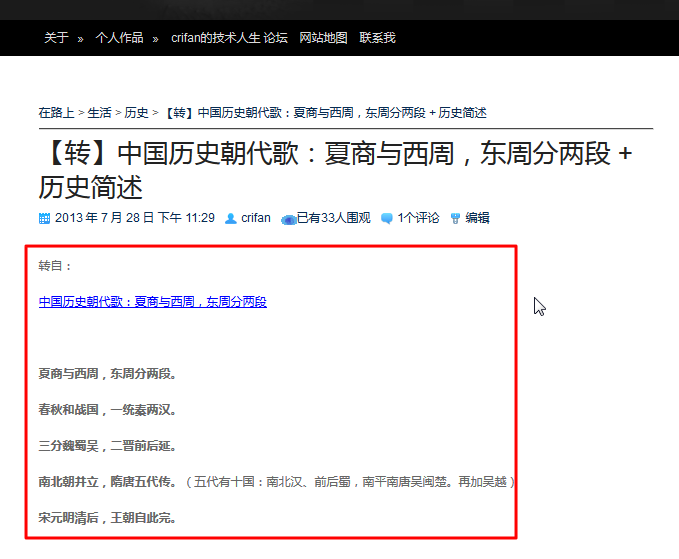Open author crifan's link
This screenshot has width=679, height=559.
click(x=256, y=218)
